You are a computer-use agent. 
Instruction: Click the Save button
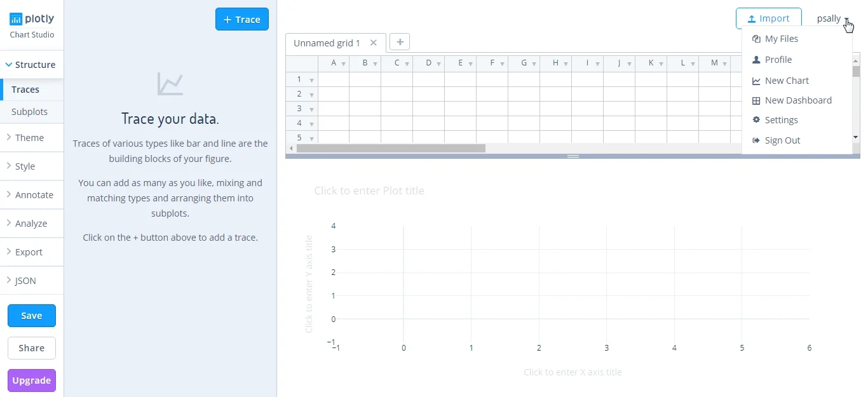(32, 316)
